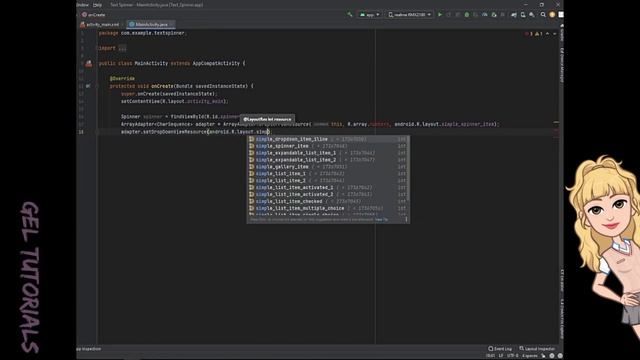Click the green Debug bug icon
Viewport: 640px width, 360px height.
pos(467,15)
